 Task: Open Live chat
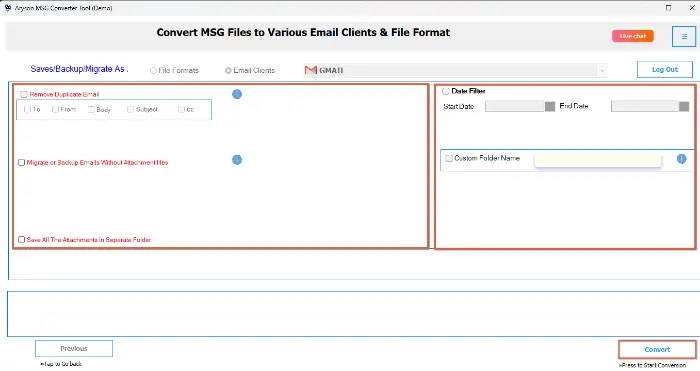click(x=633, y=36)
